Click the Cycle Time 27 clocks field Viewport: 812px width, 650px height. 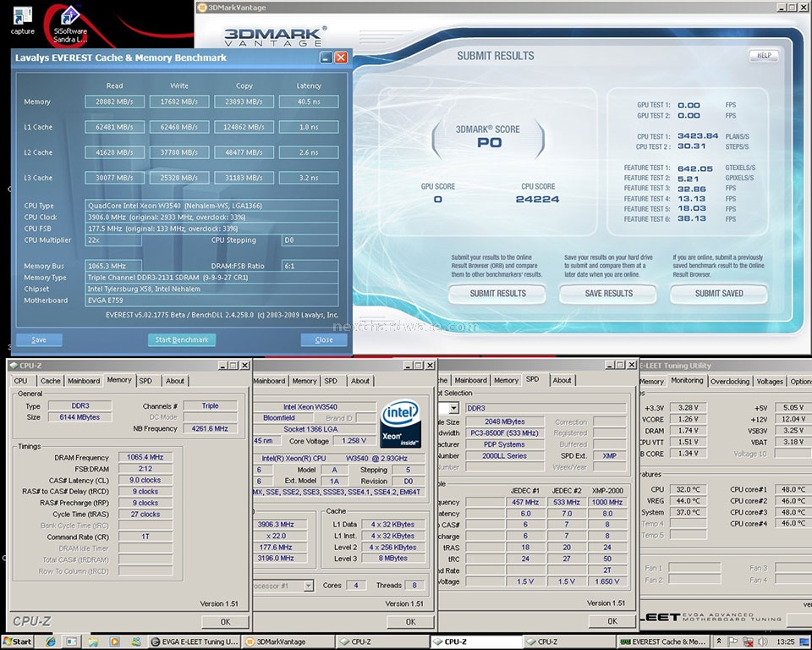(145, 515)
